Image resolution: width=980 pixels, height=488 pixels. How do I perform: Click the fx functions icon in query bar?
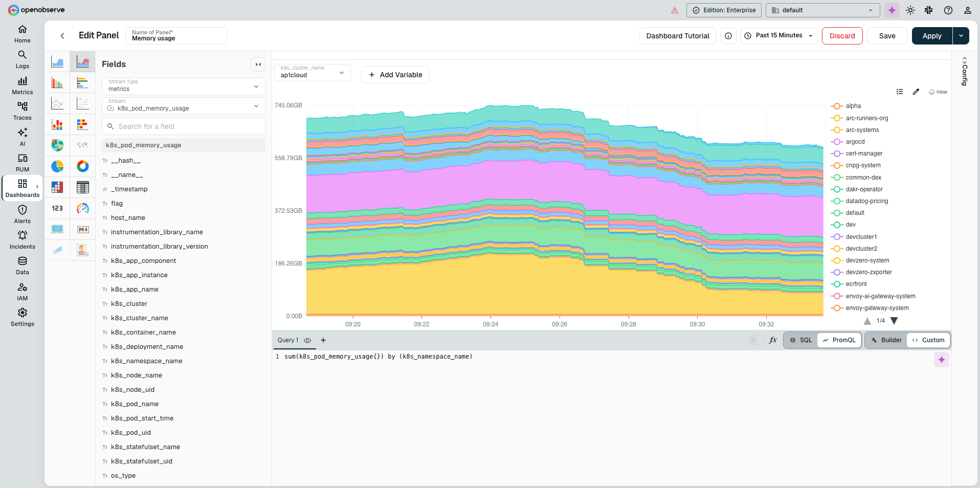coord(773,340)
